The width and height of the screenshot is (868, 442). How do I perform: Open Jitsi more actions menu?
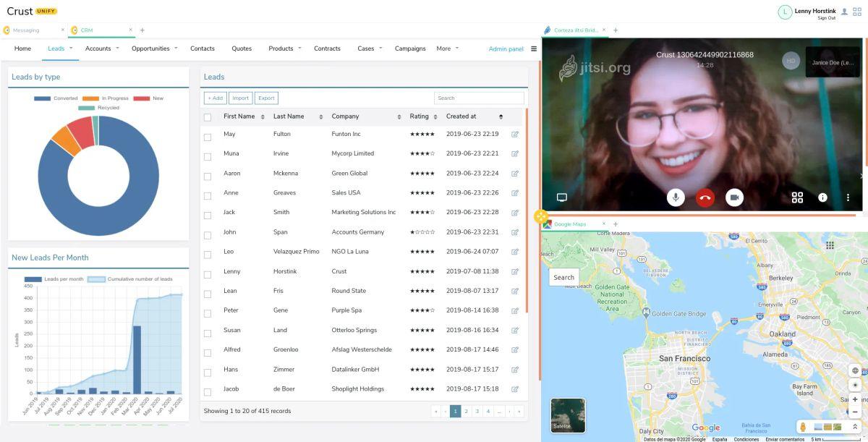(848, 197)
